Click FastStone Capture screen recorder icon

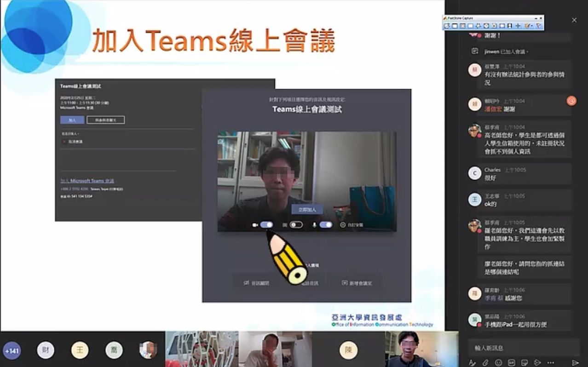[510, 26]
